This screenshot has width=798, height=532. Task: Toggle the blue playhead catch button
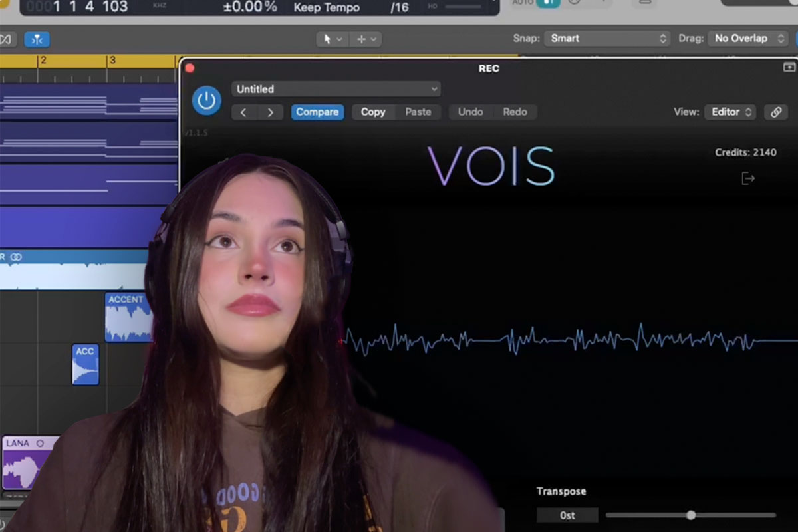click(37, 39)
